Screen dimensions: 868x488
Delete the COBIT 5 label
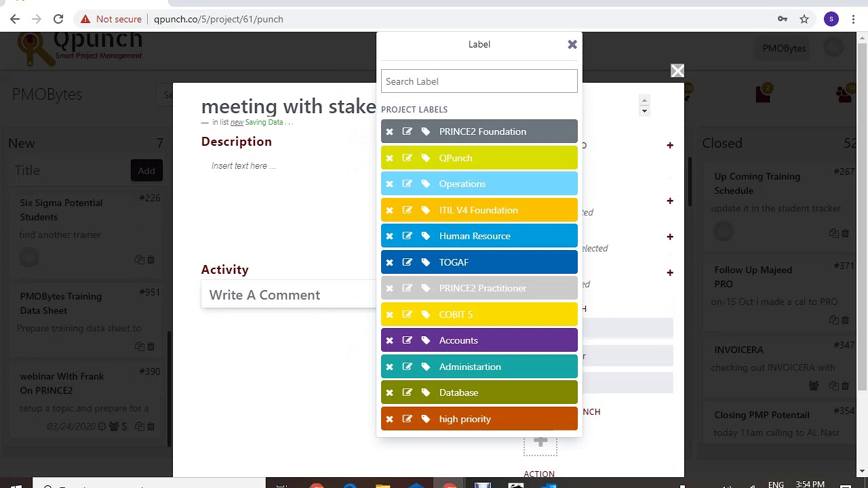click(x=389, y=314)
